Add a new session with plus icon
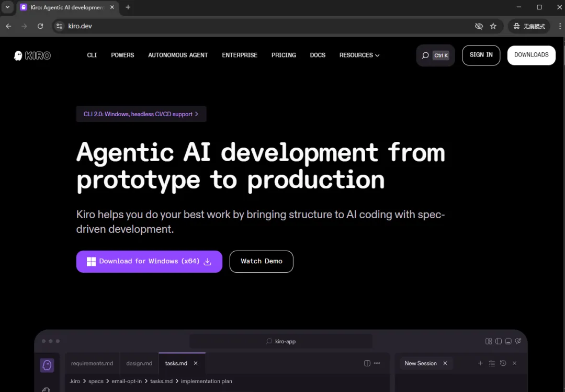 click(480, 363)
